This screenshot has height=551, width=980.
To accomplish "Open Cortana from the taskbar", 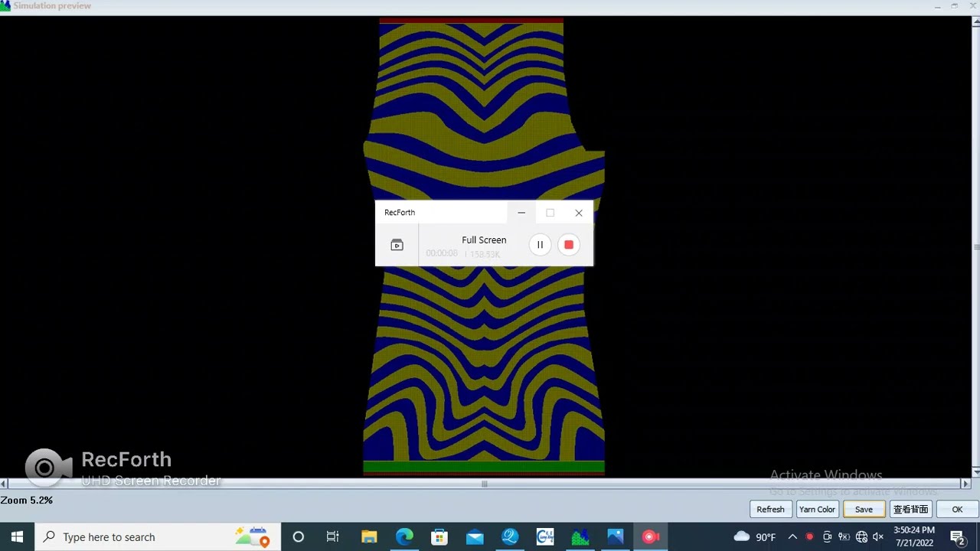I will point(298,537).
